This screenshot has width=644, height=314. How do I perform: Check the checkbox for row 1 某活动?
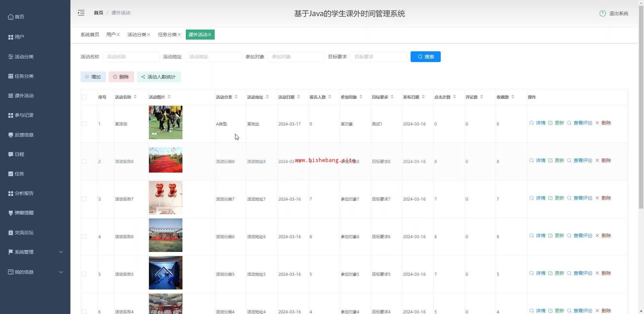pyautogui.click(x=84, y=124)
